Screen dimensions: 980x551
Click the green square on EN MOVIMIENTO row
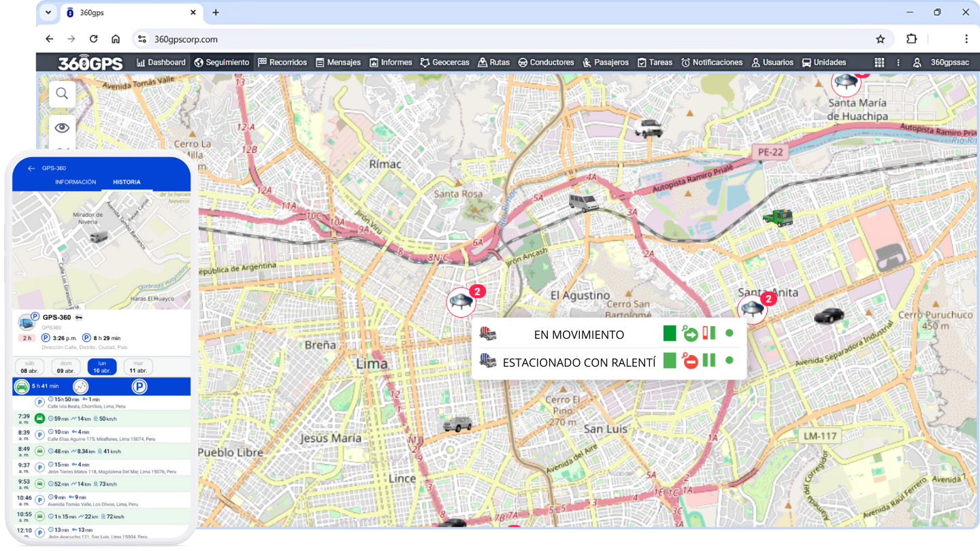click(670, 333)
